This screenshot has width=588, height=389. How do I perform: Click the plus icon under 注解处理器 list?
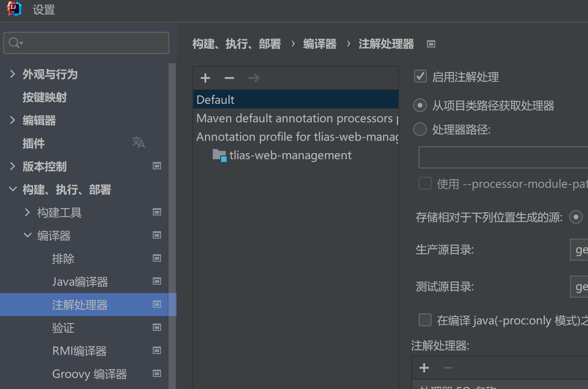tap(424, 367)
